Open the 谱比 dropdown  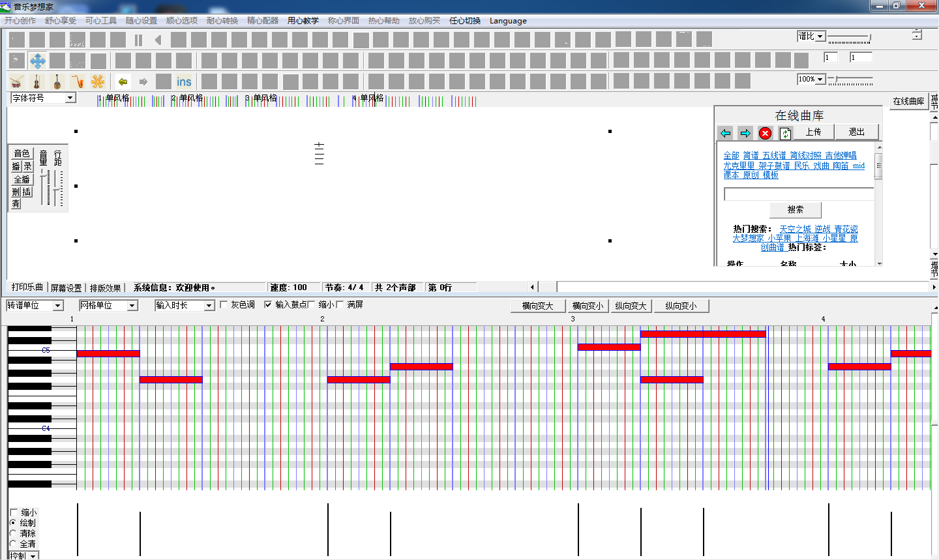tap(811, 37)
